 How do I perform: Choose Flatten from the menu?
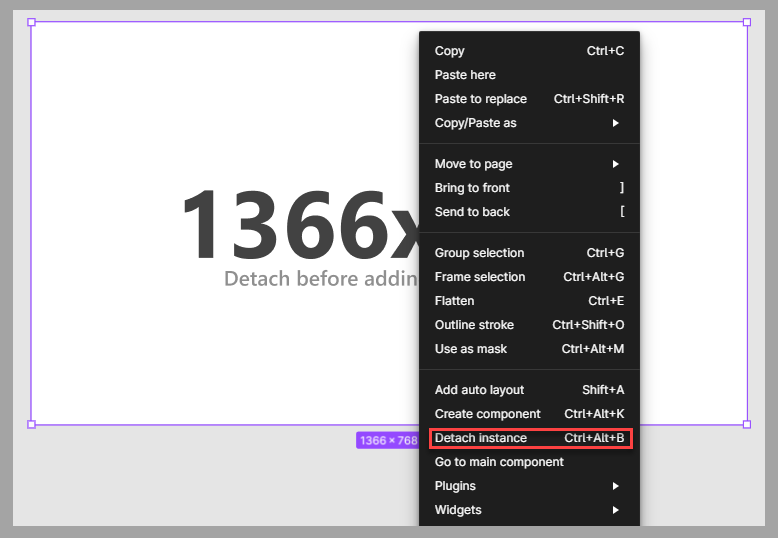529,301
